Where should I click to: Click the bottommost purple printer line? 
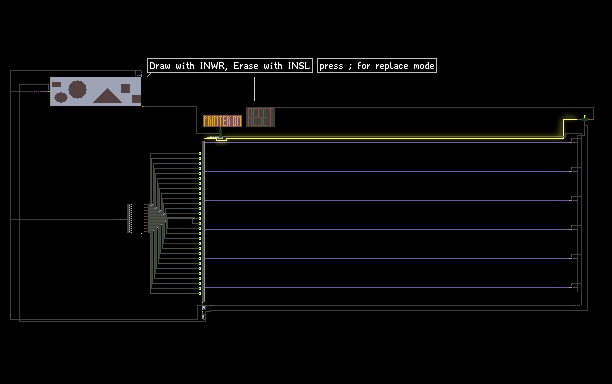tap(388, 288)
